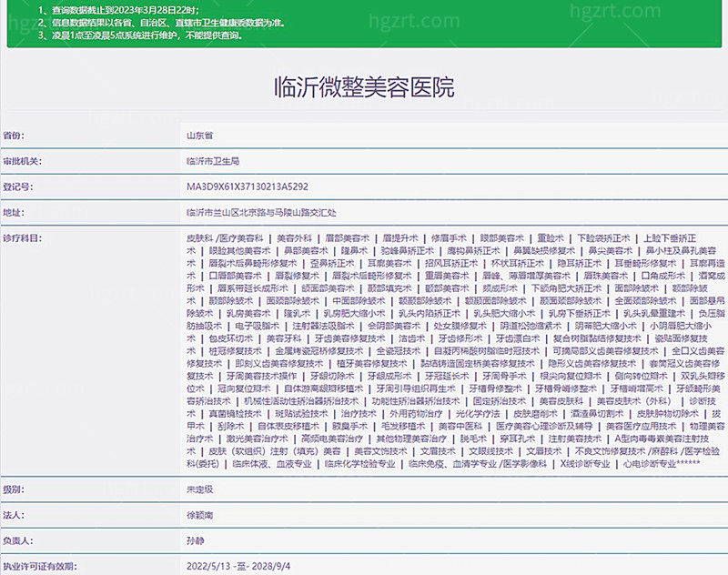
Task: Select approval authority 临沂市卫生局
Action: coord(213,161)
